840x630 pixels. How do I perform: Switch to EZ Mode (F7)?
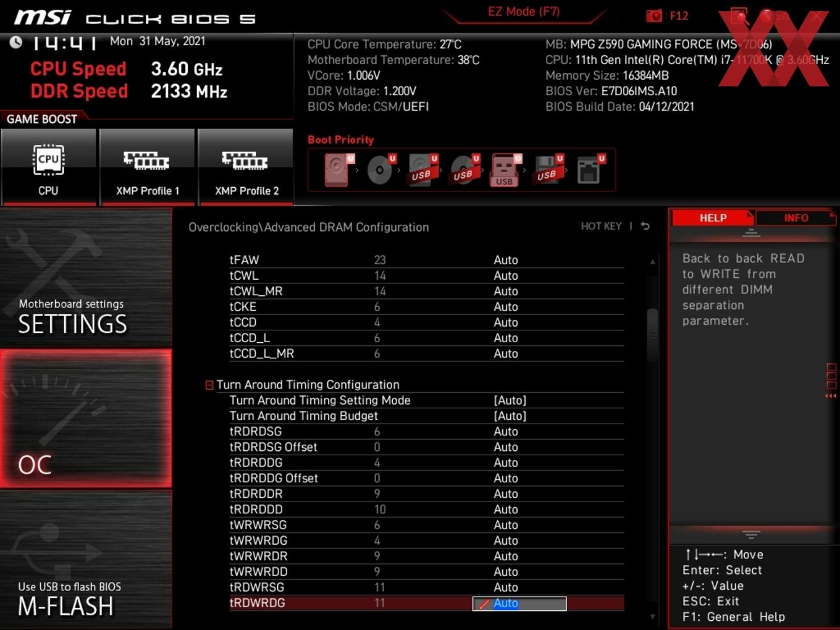pos(524,12)
